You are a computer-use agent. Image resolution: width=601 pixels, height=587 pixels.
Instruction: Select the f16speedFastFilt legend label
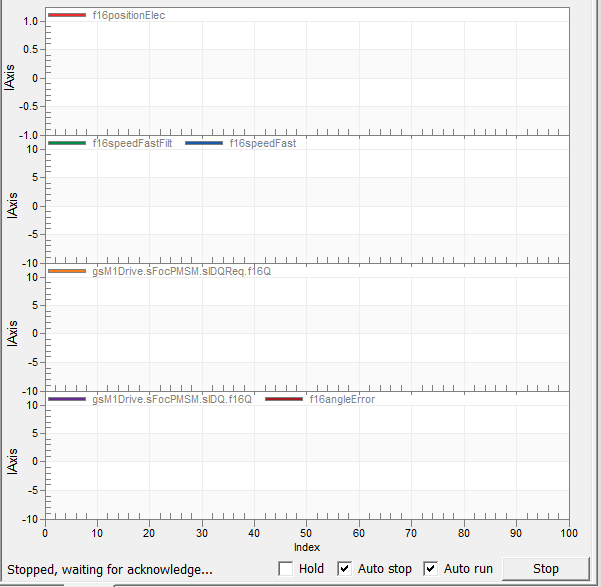click(132, 143)
